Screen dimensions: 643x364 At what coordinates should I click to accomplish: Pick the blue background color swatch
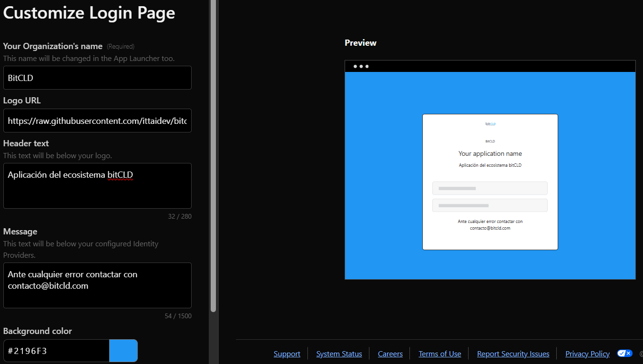pos(123,351)
